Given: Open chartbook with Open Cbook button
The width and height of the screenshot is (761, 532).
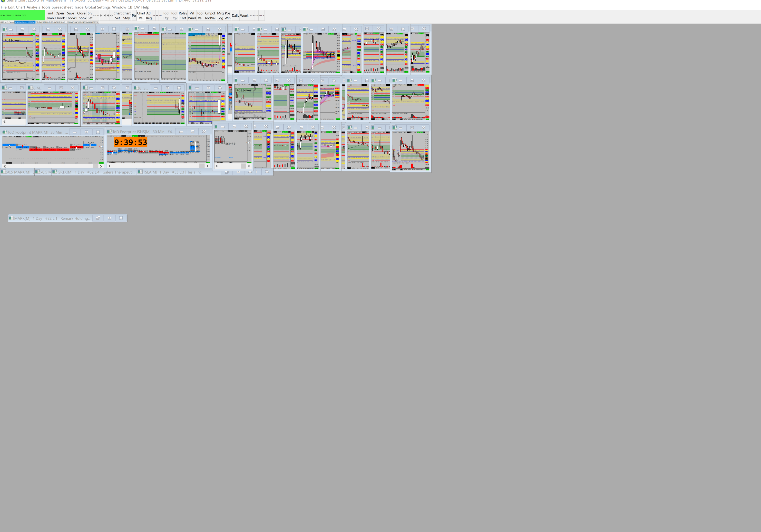Looking at the screenshot, I should [x=60, y=16].
